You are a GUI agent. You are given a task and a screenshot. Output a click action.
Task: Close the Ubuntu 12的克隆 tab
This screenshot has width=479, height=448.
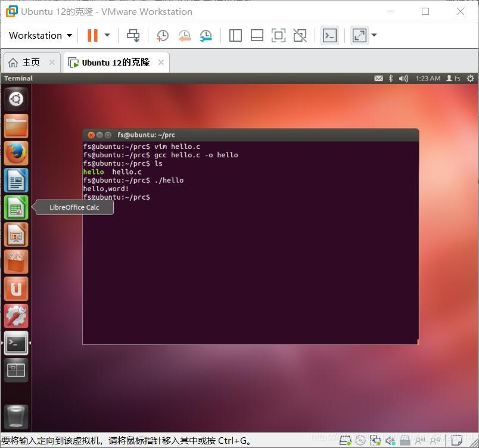(x=161, y=63)
